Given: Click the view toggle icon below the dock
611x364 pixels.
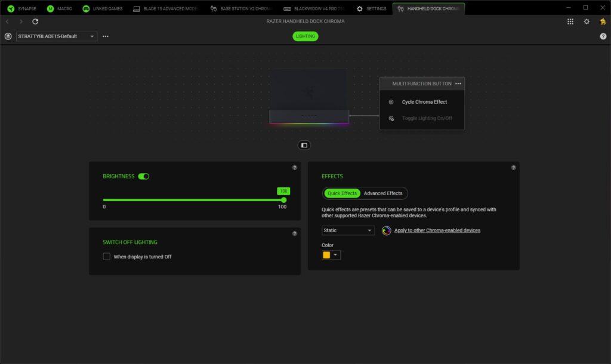Looking at the screenshot, I should 304,146.
